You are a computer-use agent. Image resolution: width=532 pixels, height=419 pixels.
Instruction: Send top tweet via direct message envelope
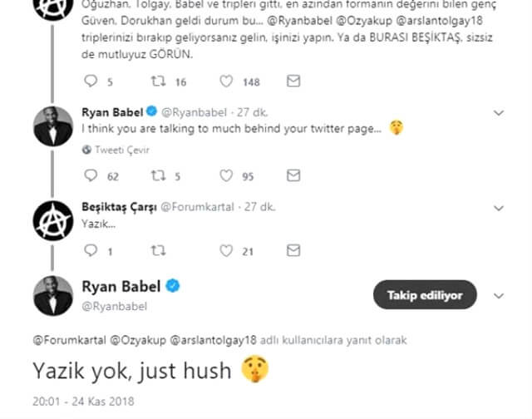(x=293, y=81)
